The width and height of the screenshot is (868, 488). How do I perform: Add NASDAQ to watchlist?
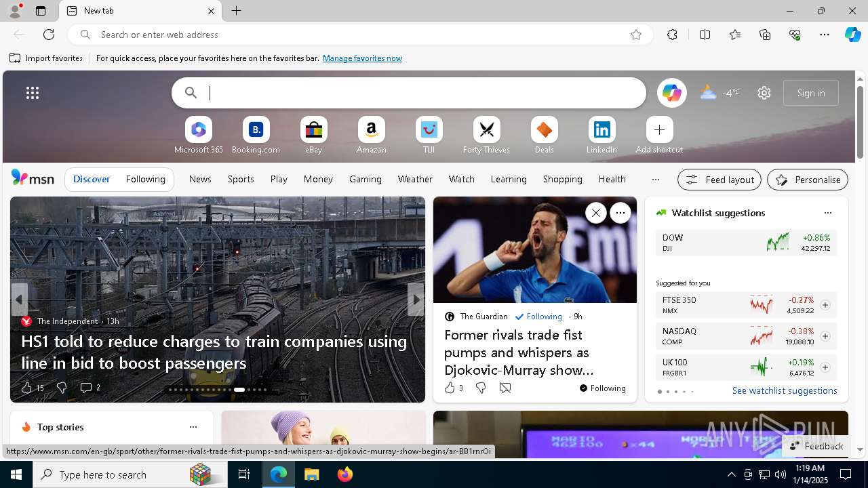pos(825,336)
